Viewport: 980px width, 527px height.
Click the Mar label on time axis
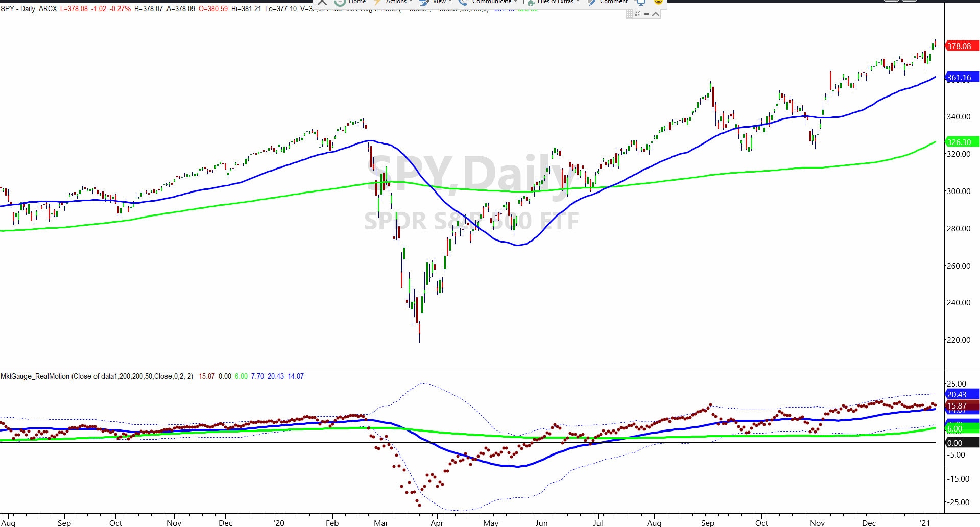(381, 523)
